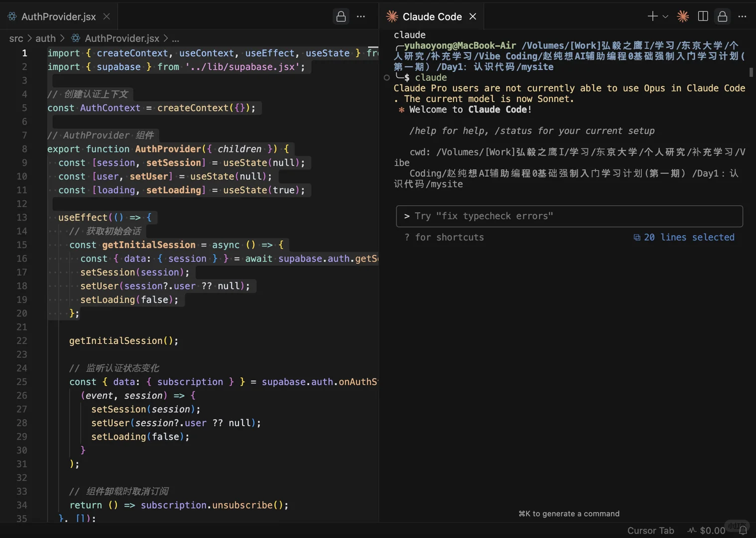Click the $0.00 usage status item
Viewport: 756px width, 538px height.
[706, 531]
